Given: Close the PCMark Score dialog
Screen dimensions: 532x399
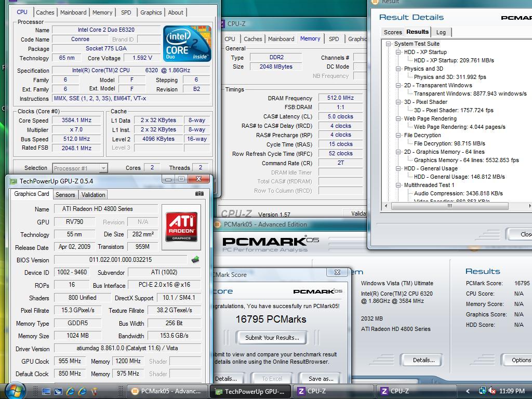Looking at the screenshot, I should (337, 272).
